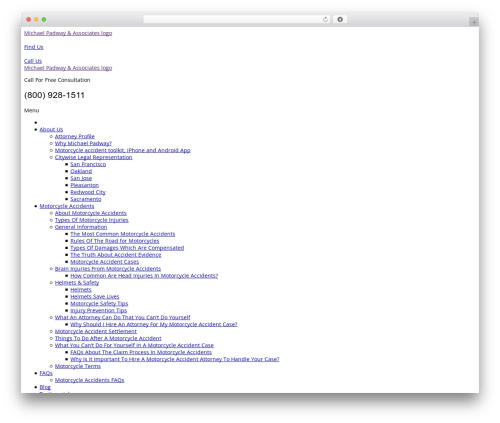
Task: Select Sacramento link
Action: click(86, 199)
